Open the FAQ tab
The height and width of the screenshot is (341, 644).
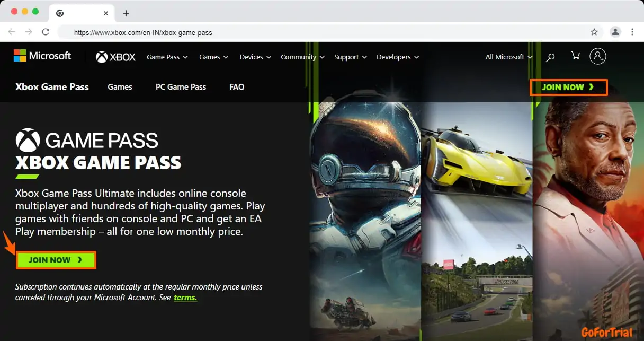[x=237, y=87]
